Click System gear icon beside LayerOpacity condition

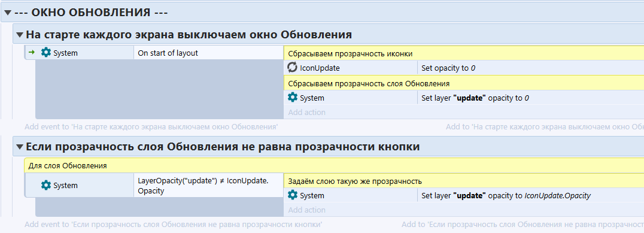[x=47, y=185]
